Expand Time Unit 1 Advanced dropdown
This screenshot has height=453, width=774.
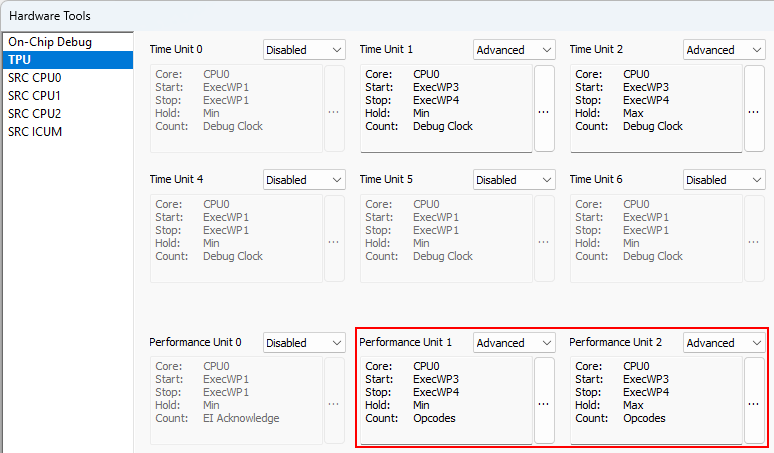[514, 50]
